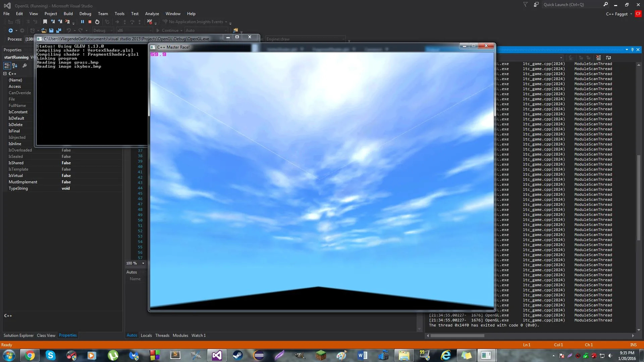The height and width of the screenshot is (362, 644).
Task: Open the Analyze menu
Action: pos(152,13)
